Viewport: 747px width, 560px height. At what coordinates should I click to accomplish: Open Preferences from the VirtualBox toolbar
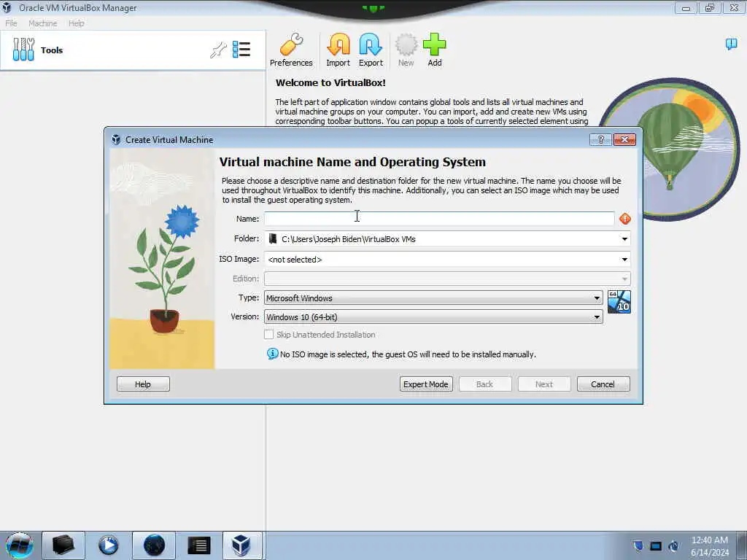pos(291,50)
